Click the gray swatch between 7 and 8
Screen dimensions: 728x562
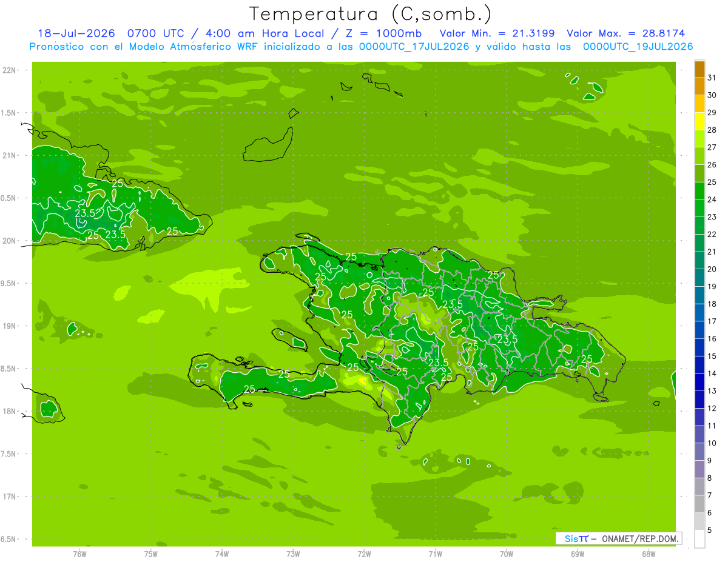coord(699,487)
